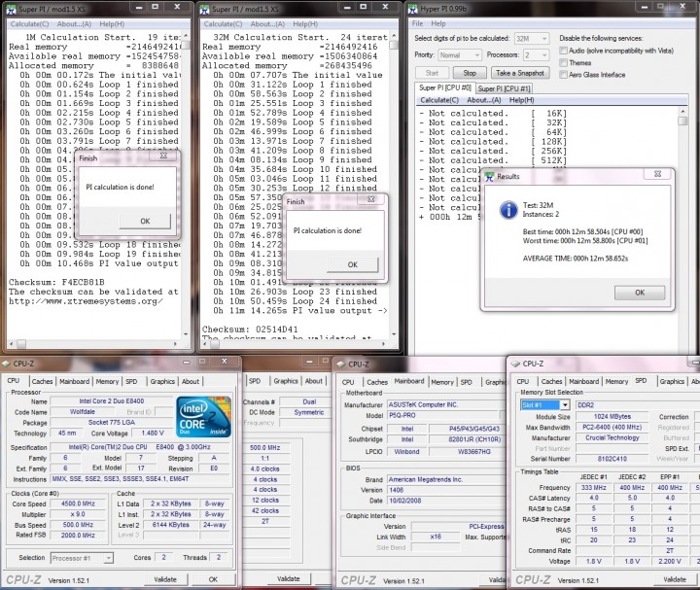Open the digits of pi 32M dropdown

pyautogui.click(x=532, y=39)
